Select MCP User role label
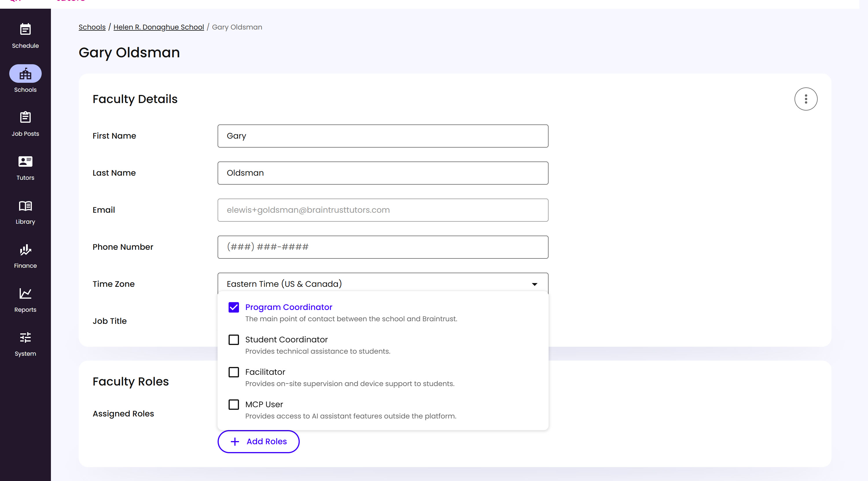The image size is (868, 481). tap(264, 404)
